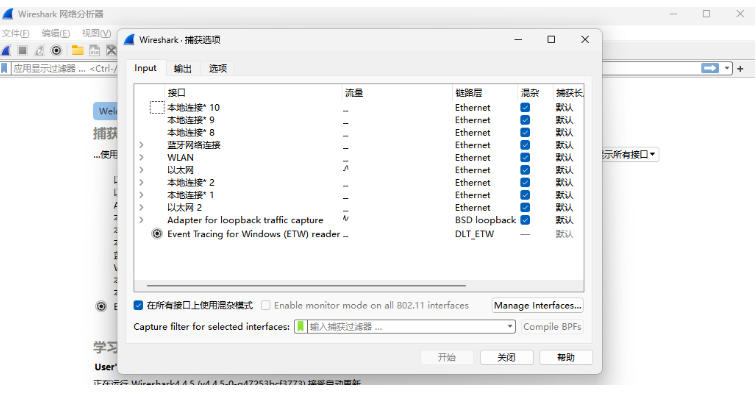This screenshot has width=756, height=393.
Task: Select the WLAN interface name
Action: [x=180, y=158]
